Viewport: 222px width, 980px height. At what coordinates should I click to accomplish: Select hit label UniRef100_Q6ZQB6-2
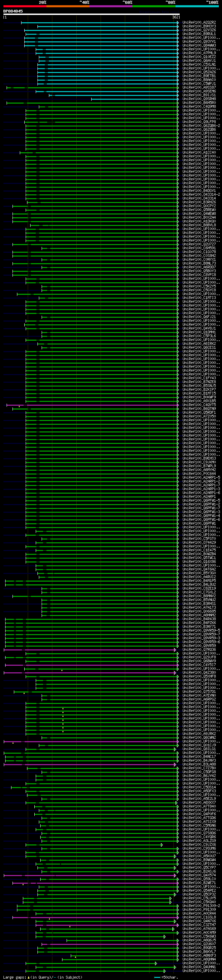click(201, 125)
